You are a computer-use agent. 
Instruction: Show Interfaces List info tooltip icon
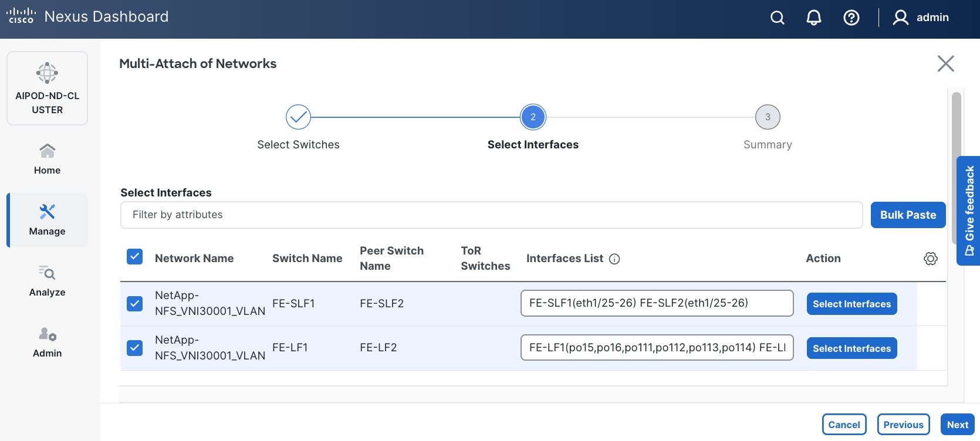pos(614,259)
